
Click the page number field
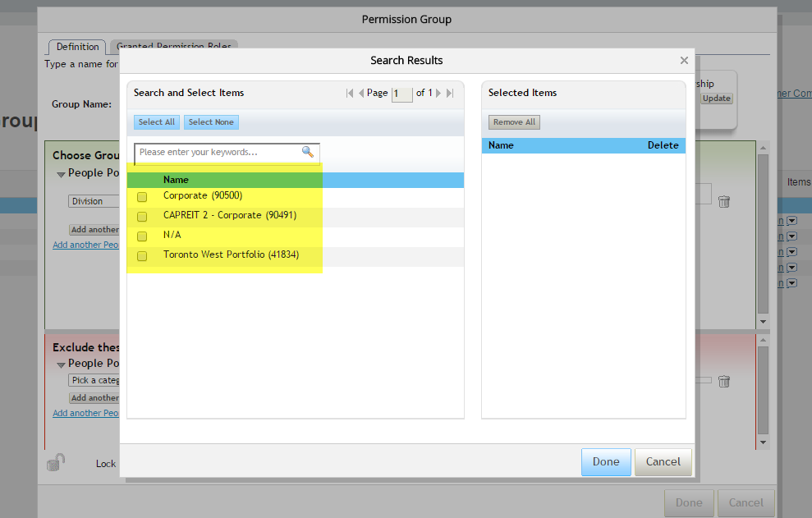401,94
